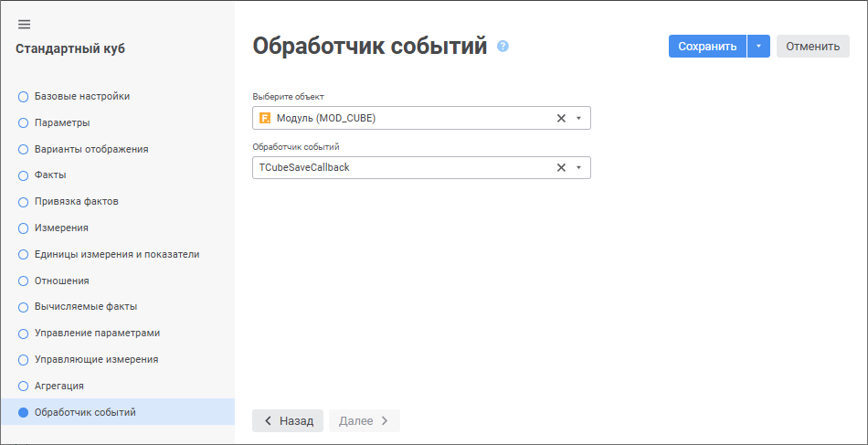Open help for Обработчик событий
Image resolution: width=868 pixels, height=445 pixels.
point(503,46)
